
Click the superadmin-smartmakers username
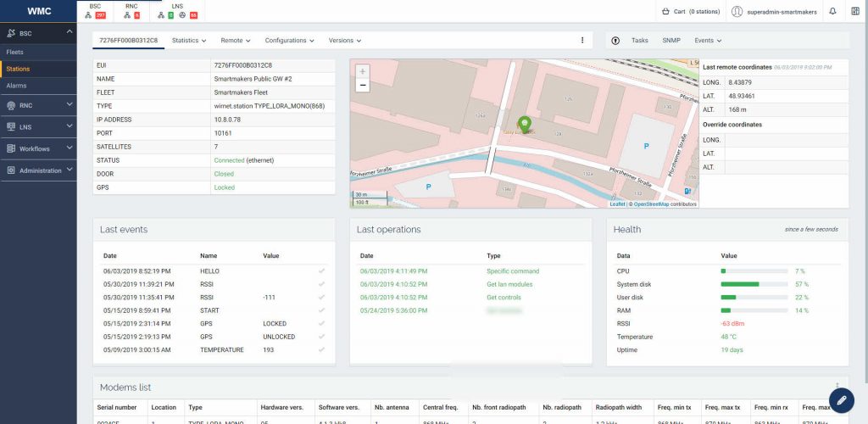click(x=782, y=12)
